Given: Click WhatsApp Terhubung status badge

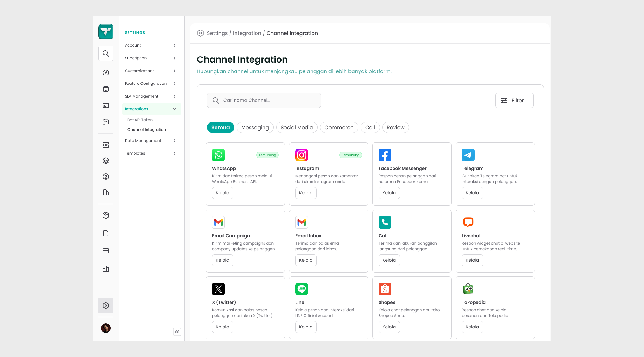Looking at the screenshot, I should tap(267, 155).
